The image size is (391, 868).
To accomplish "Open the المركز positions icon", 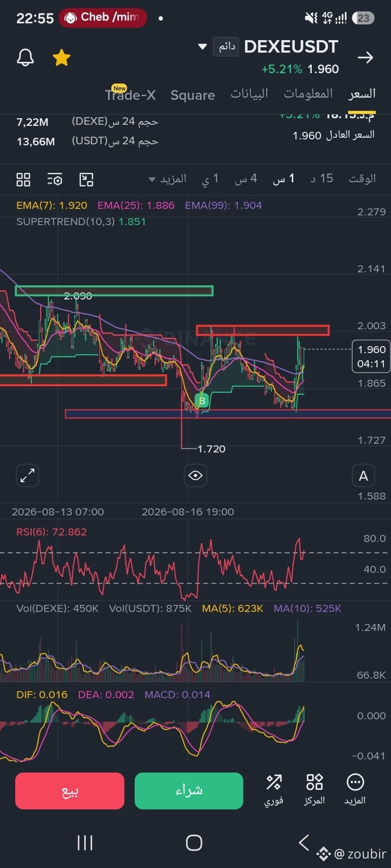I will pos(314,789).
